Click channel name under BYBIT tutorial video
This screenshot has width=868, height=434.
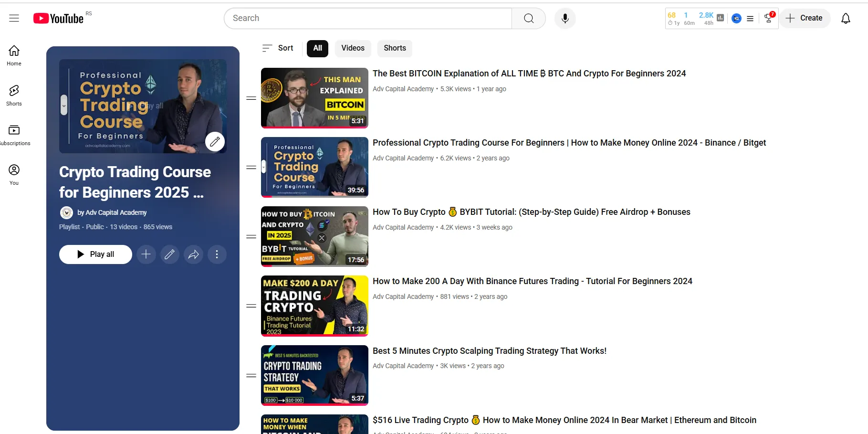pos(403,227)
